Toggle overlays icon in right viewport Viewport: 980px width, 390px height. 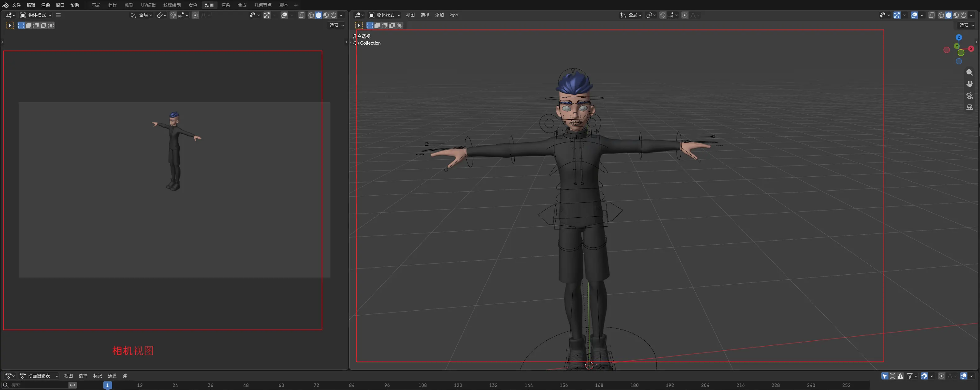tap(915, 15)
